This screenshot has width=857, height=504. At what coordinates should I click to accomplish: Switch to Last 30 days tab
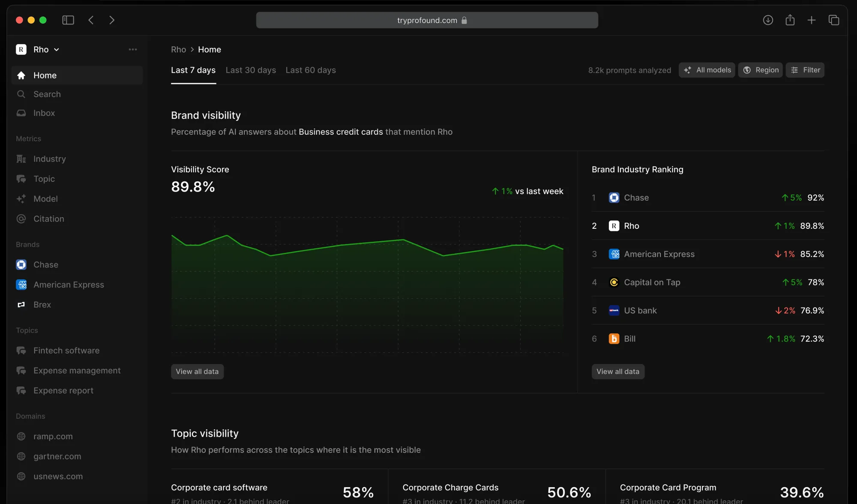click(x=251, y=70)
